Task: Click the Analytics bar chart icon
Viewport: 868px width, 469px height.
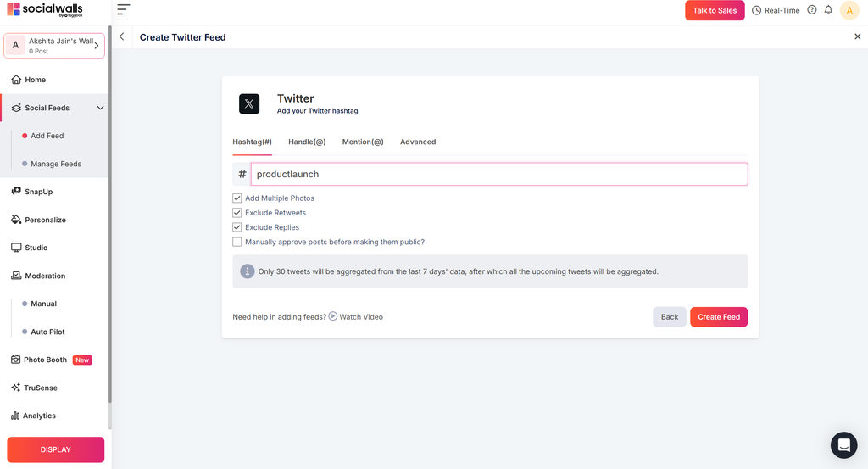Action: 15,416
